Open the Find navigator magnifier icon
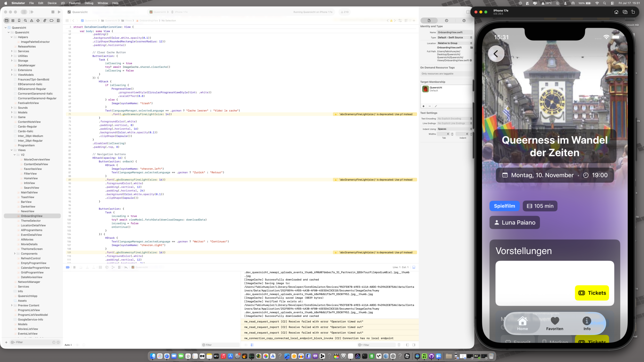644x362 pixels. pyautogui.click(x=25, y=21)
